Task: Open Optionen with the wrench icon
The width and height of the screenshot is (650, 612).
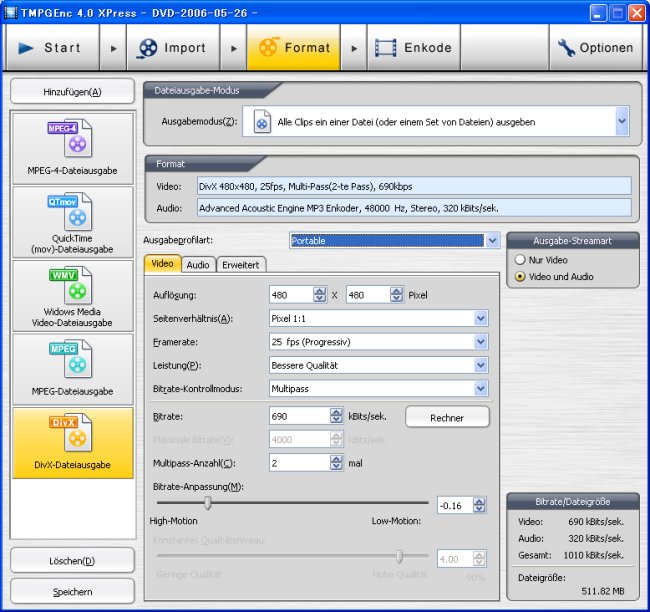Action: (596, 48)
